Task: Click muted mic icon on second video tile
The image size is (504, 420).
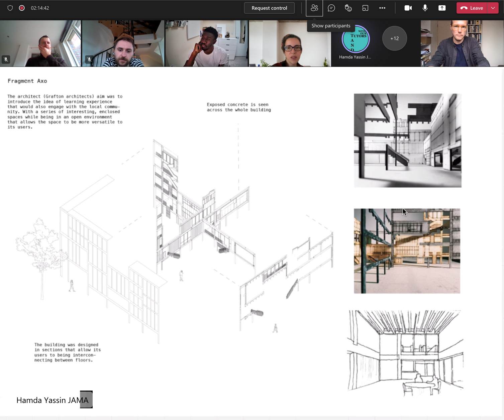Action: (89, 60)
